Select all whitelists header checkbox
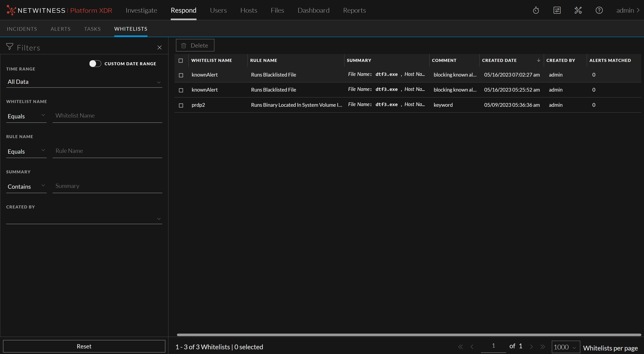The width and height of the screenshot is (644, 354). [181, 61]
